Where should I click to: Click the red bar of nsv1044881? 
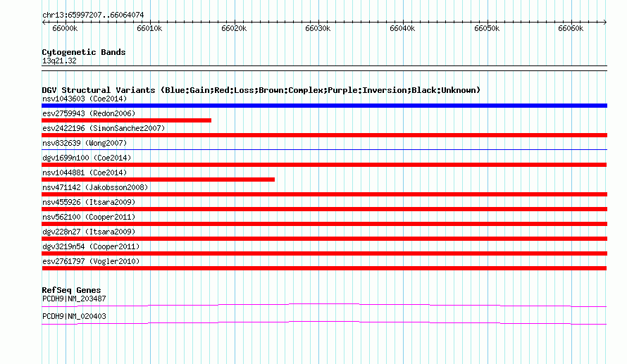(158, 180)
